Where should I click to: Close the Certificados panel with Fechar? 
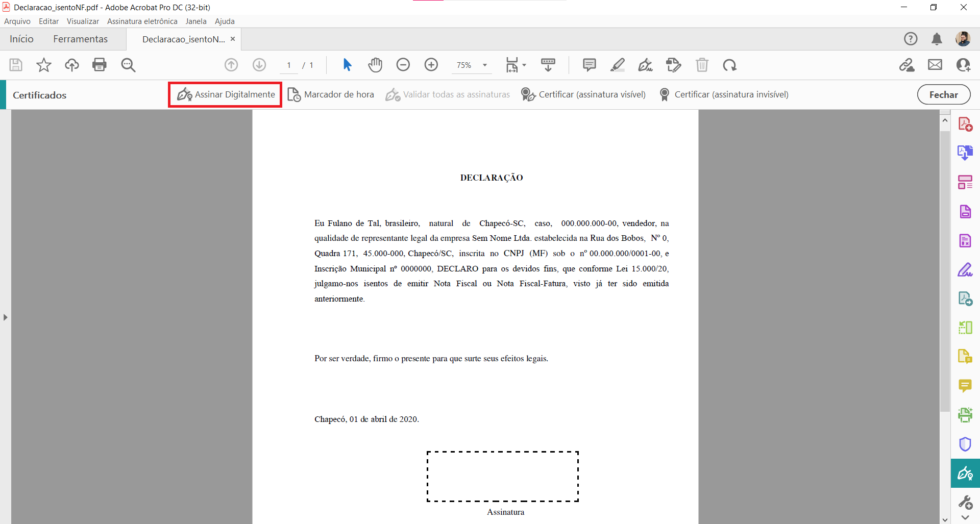pyautogui.click(x=943, y=94)
